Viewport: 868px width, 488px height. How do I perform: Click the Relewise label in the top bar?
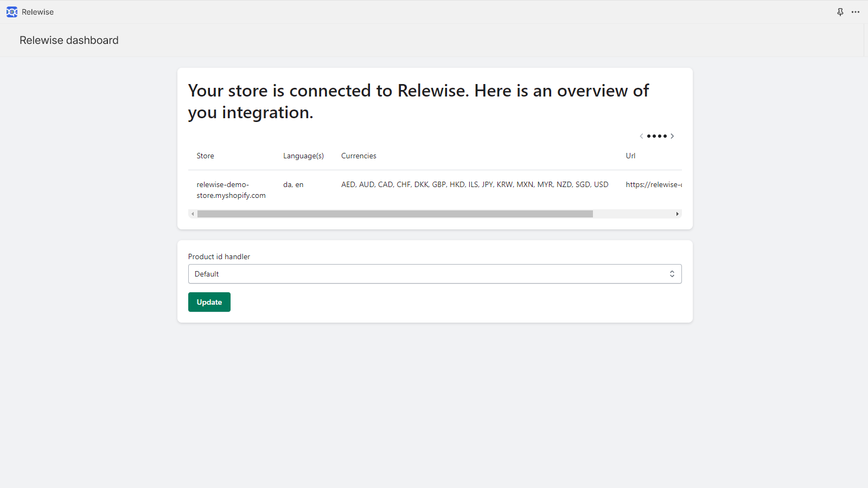tap(37, 11)
